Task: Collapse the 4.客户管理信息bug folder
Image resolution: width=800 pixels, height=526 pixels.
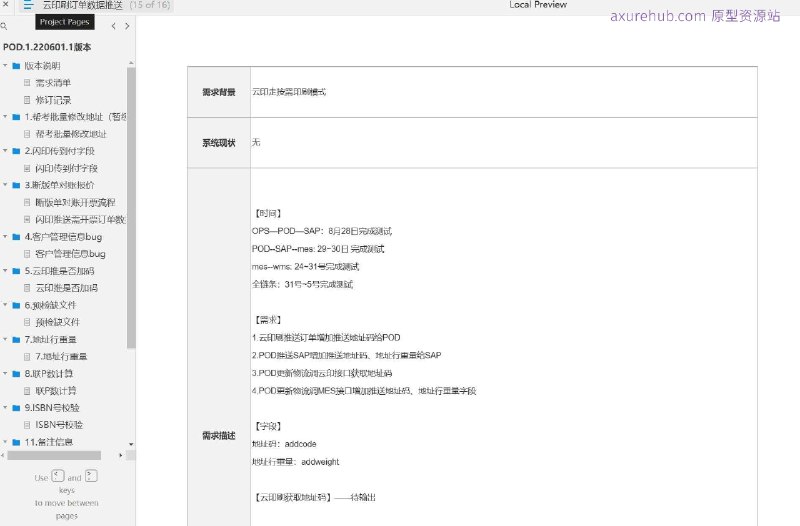Action: pyautogui.click(x=5, y=236)
